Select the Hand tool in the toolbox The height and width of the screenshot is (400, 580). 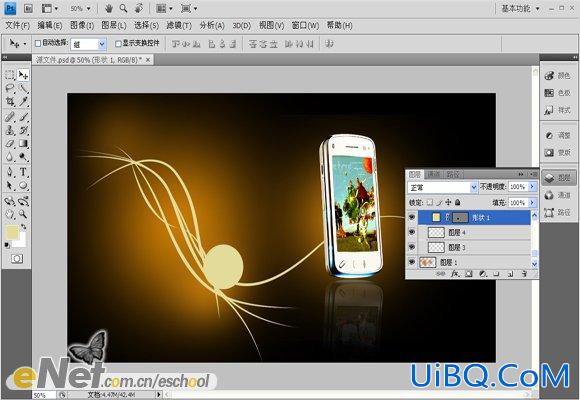pos(10,214)
